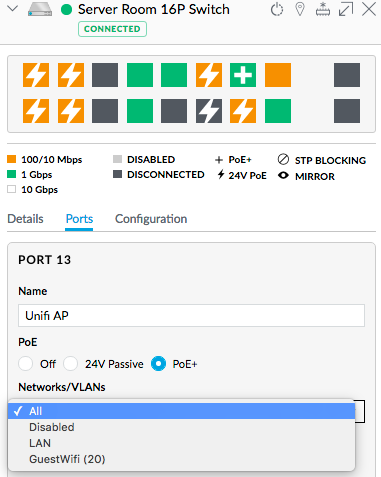The width and height of the screenshot is (381, 477).
Task: Choose All in Networks/VLANs list
Action: 182,411
